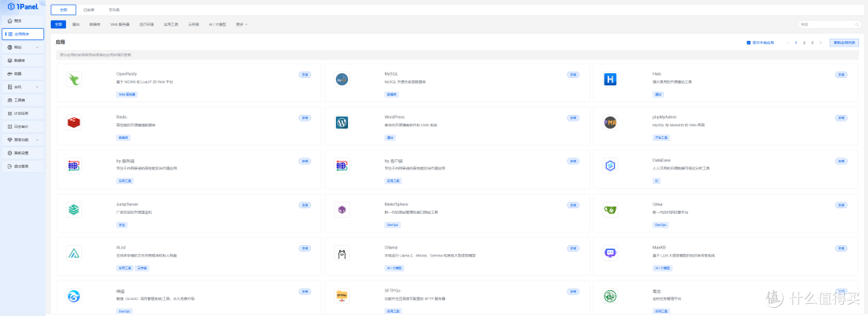The width and height of the screenshot is (868, 316).
Task: Install WordPress with its 安装 button
Action: pyautogui.click(x=573, y=118)
